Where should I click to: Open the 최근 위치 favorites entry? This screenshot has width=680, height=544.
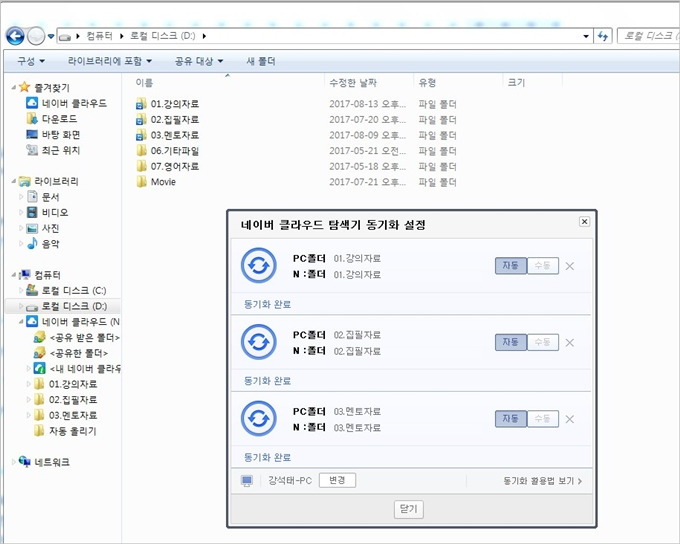pyautogui.click(x=53, y=150)
